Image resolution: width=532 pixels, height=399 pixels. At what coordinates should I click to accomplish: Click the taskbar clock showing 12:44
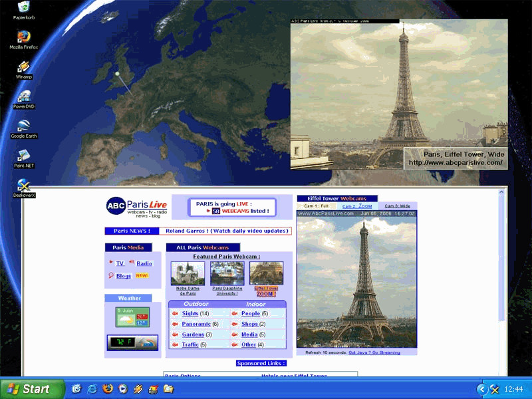pyautogui.click(x=513, y=389)
